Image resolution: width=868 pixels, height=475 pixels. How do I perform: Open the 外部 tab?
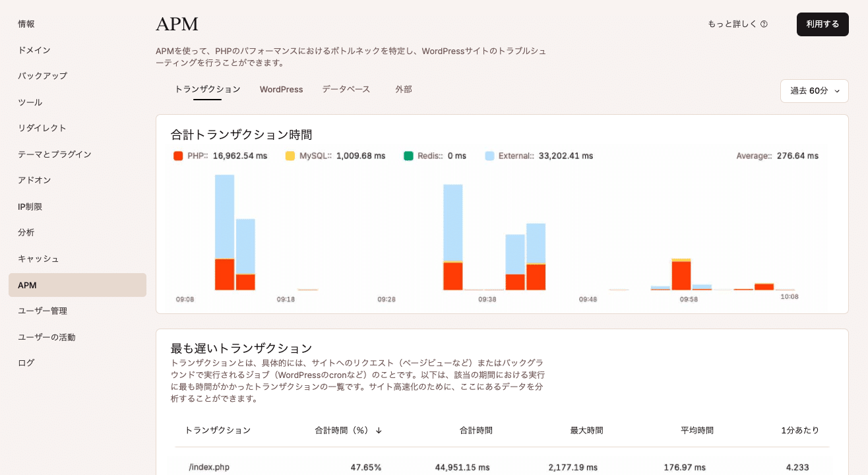point(403,89)
